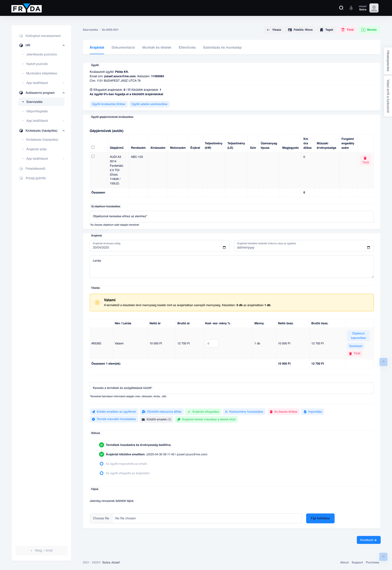Open Jelentkezés pozícióra menu item
This screenshot has height=570, width=392.
42,54
